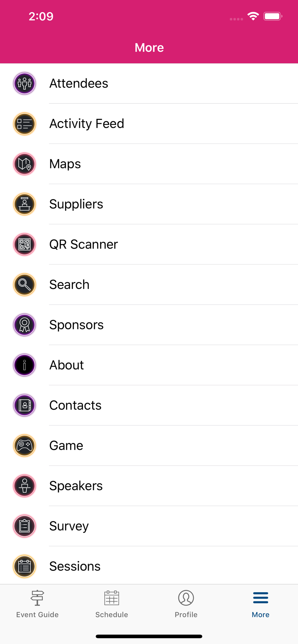Tap the Contacts address book icon

[25, 405]
